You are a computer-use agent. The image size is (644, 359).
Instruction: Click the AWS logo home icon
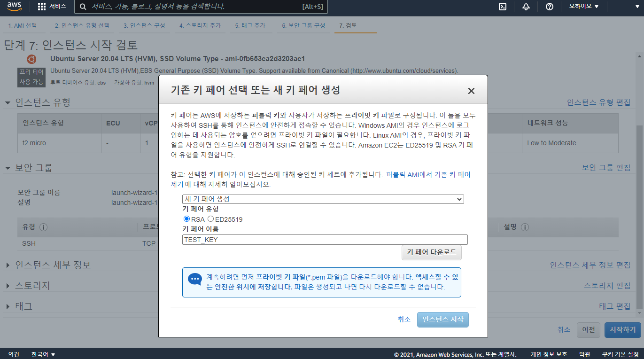[15, 7]
